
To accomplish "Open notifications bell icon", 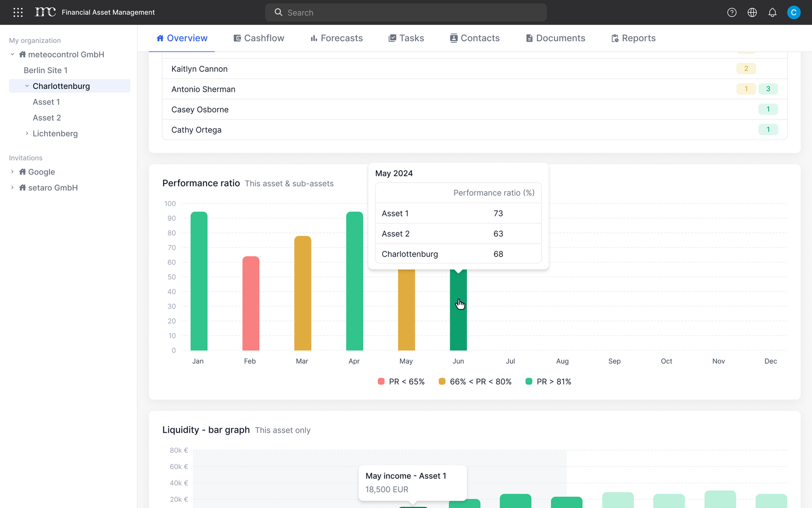I will 773,13.
